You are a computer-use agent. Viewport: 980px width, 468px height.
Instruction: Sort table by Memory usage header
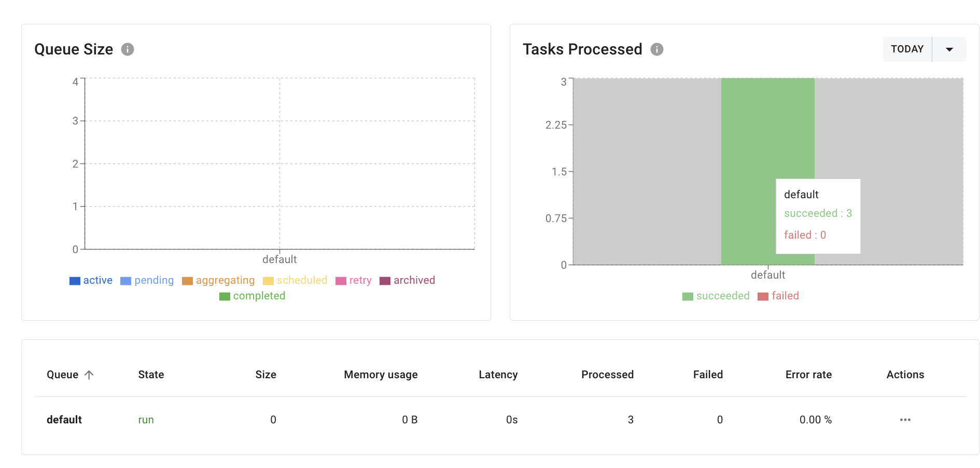(381, 375)
